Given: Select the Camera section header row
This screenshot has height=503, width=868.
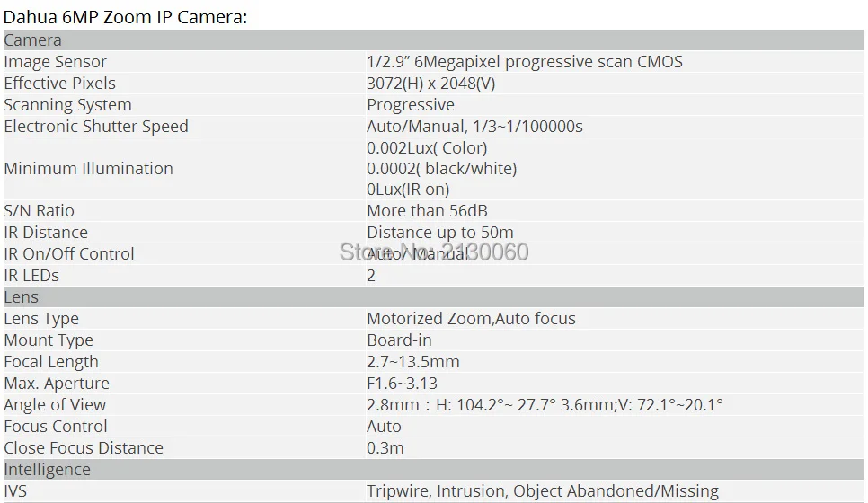Looking at the screenshot, I should [x=433, y=40].
